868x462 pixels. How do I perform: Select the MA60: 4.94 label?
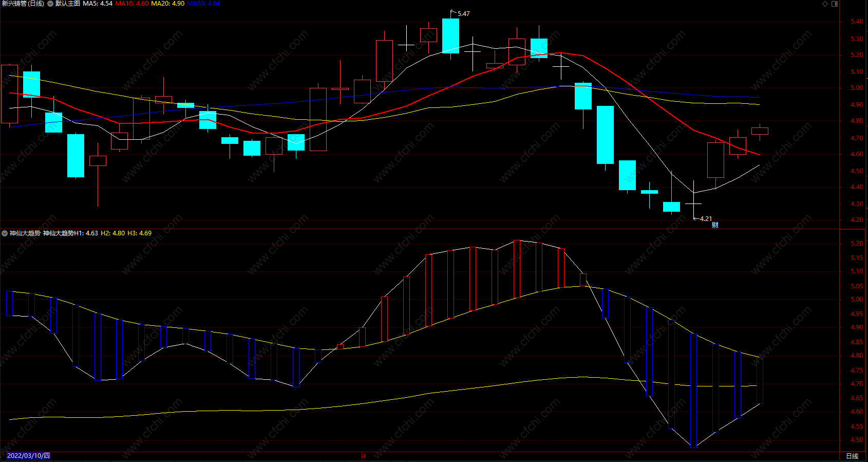[x=204, y=4]
